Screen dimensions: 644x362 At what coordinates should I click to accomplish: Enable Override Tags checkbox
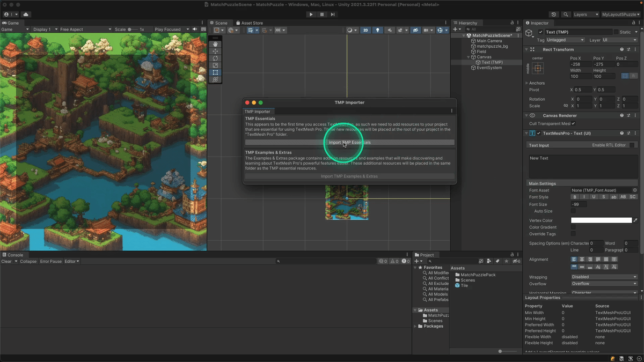coord(573,234)
